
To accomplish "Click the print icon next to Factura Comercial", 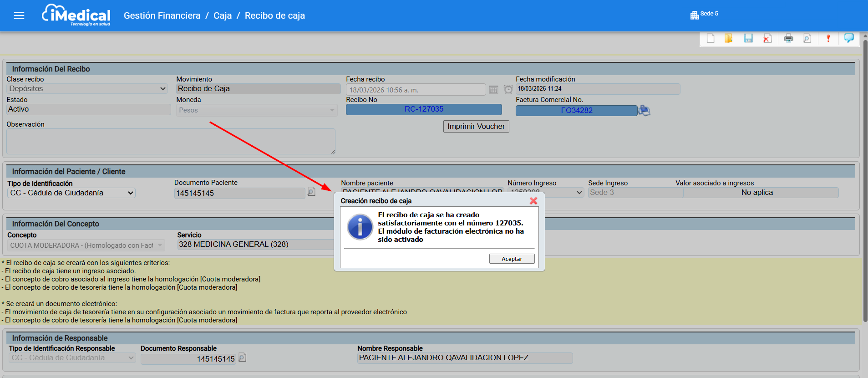I will (x=644, y=110).
